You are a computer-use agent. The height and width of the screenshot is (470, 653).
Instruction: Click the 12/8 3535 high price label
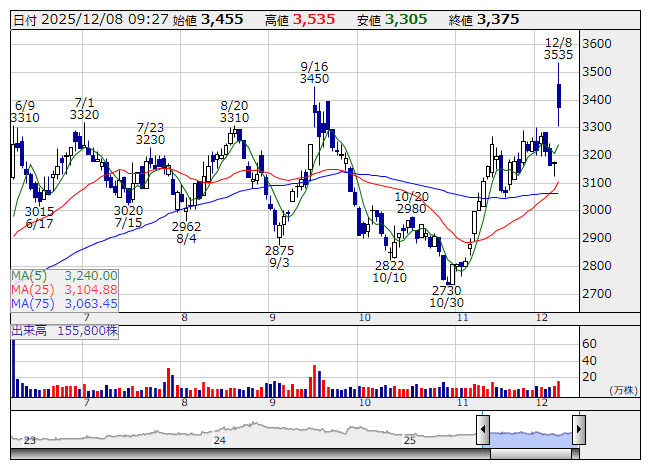(x=558, y=49)
